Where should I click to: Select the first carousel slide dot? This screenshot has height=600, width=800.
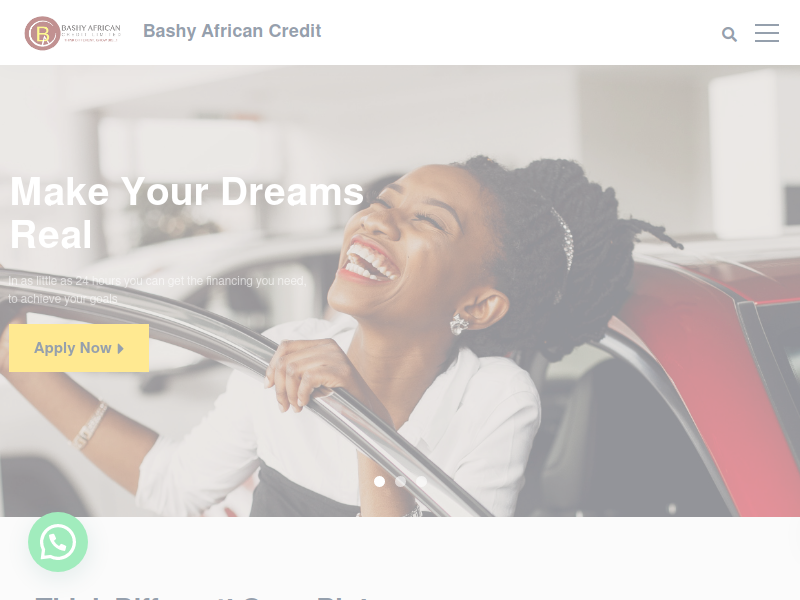pos(379,481)
